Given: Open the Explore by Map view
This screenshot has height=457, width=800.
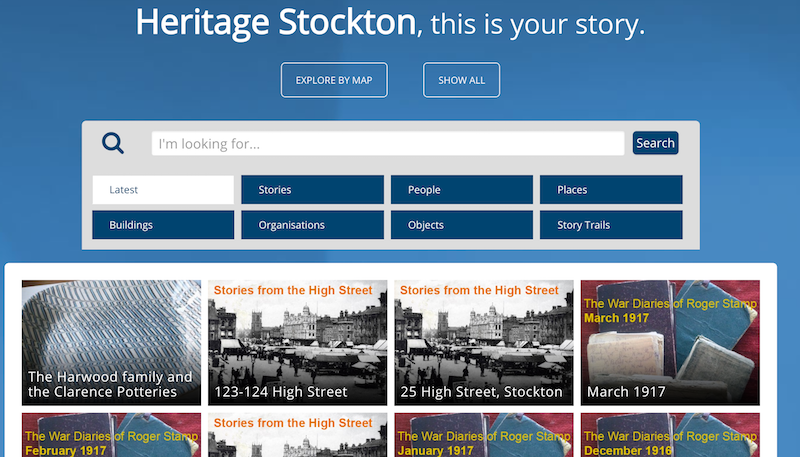Looking at the screenshot, I should pos(334,80).
